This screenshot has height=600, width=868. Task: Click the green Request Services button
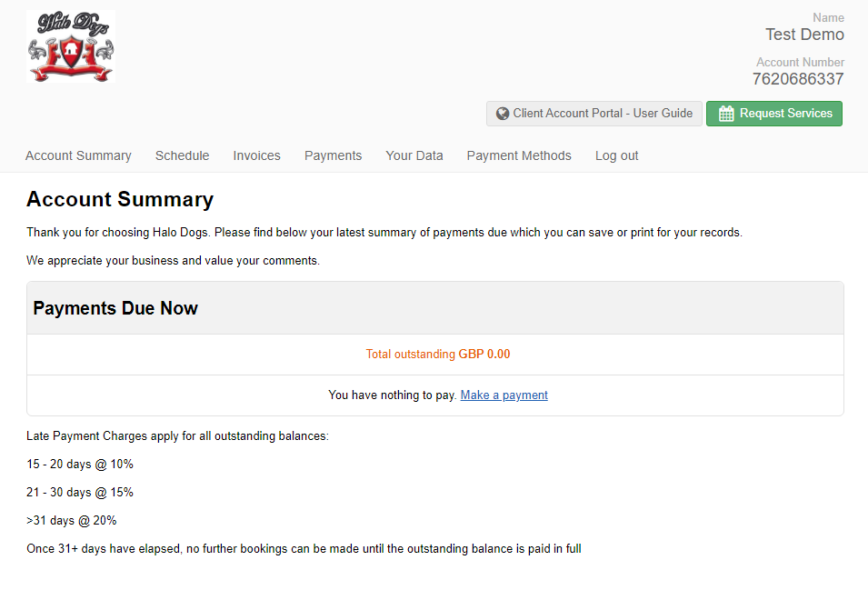[x=773, y=114]
